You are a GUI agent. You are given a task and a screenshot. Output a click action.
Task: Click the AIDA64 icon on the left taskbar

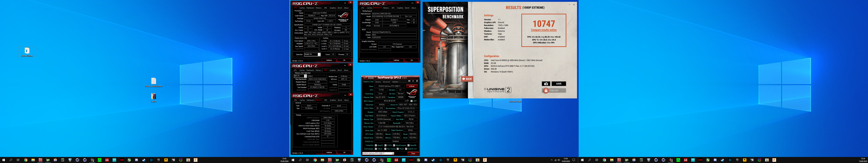[x=107, y=160]
